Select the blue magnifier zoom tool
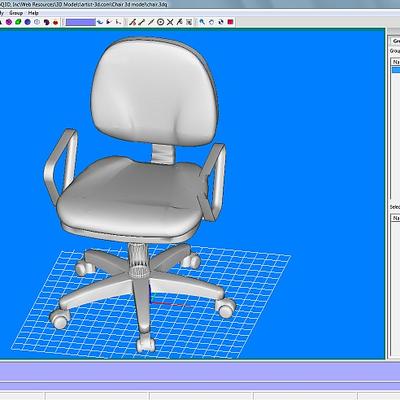Screen dimensions: 400x400 click(x=202, y=22)
